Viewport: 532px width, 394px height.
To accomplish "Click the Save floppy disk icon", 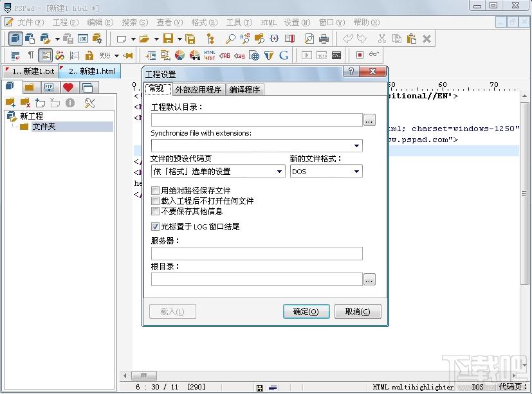I will coord(168,39).
